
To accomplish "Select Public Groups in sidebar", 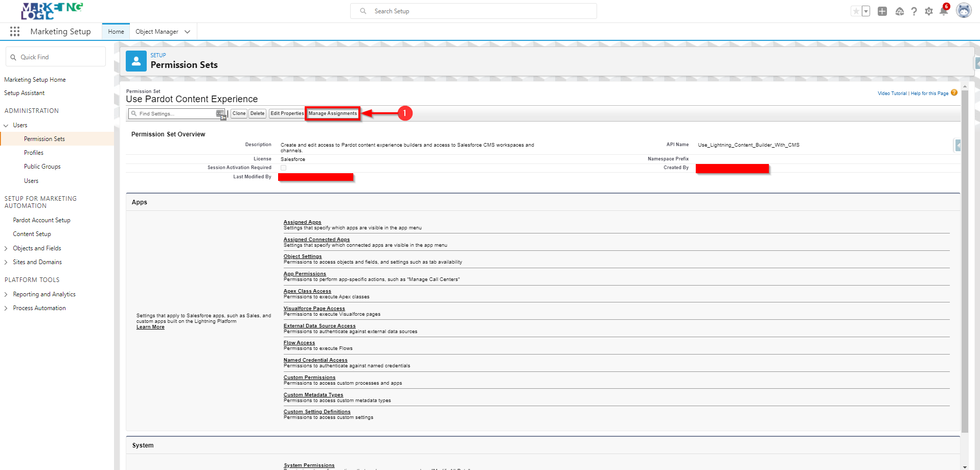I will point(42,167).
